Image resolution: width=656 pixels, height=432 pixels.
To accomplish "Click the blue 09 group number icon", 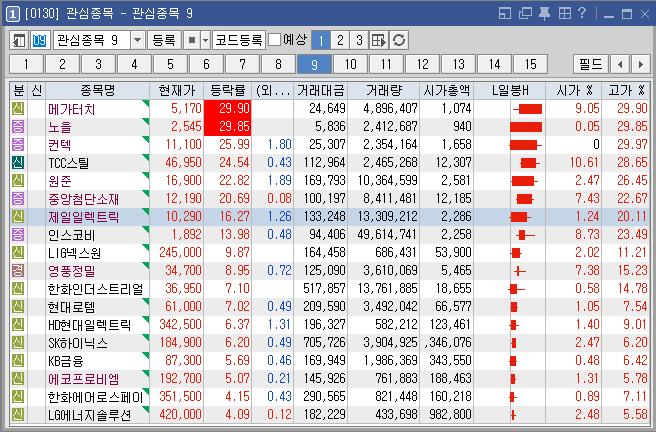I will [39, 41].
